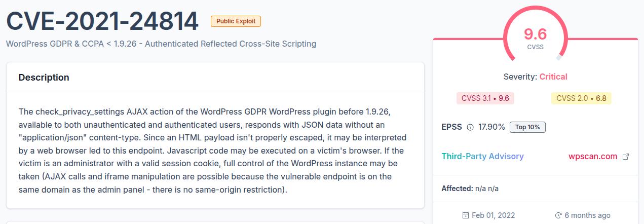Select the Public Exploit badge
Viewport: 644px width, 224px height.
click(236, 21)
